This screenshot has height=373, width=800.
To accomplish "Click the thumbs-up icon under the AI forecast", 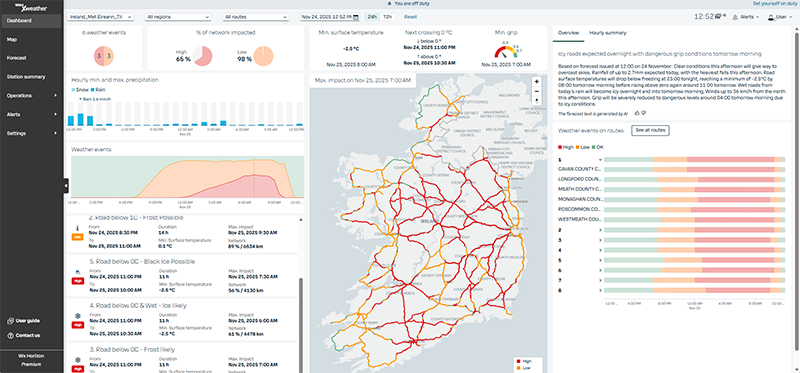I will [637, 112].
